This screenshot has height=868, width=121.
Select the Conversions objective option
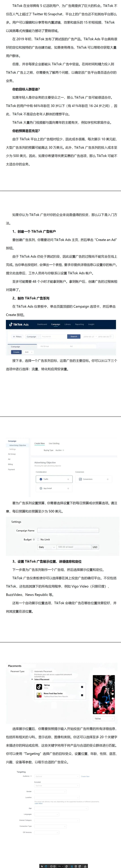click(94, 479)
